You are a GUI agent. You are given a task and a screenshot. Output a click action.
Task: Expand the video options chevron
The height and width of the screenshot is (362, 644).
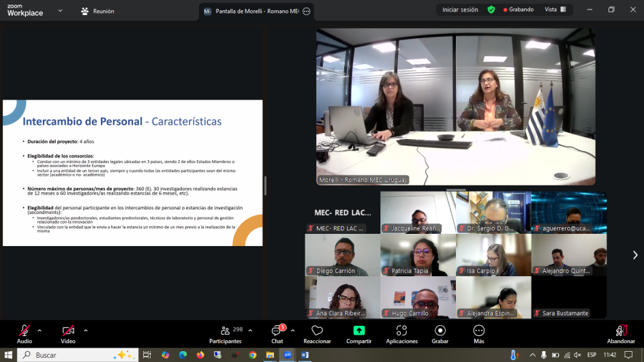click(x=85, y=330)
